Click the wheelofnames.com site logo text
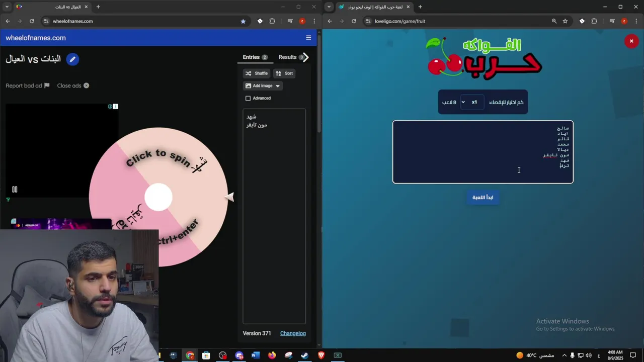 tap(36, 38)
